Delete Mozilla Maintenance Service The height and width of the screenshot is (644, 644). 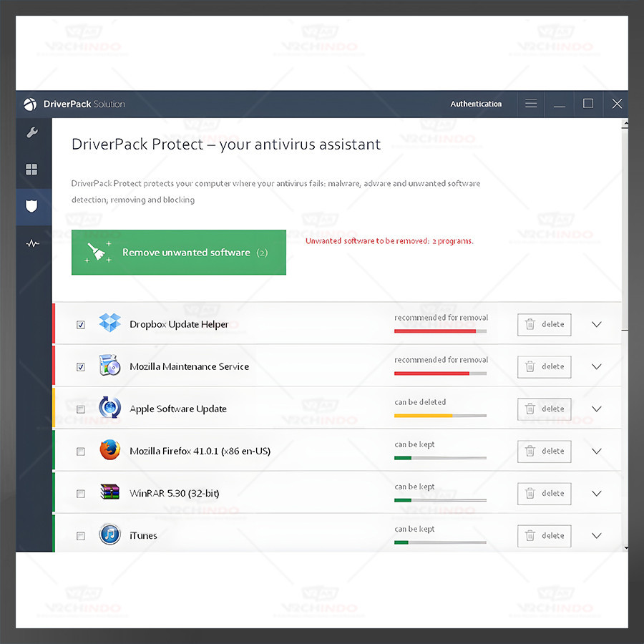[x=545, y=367]
